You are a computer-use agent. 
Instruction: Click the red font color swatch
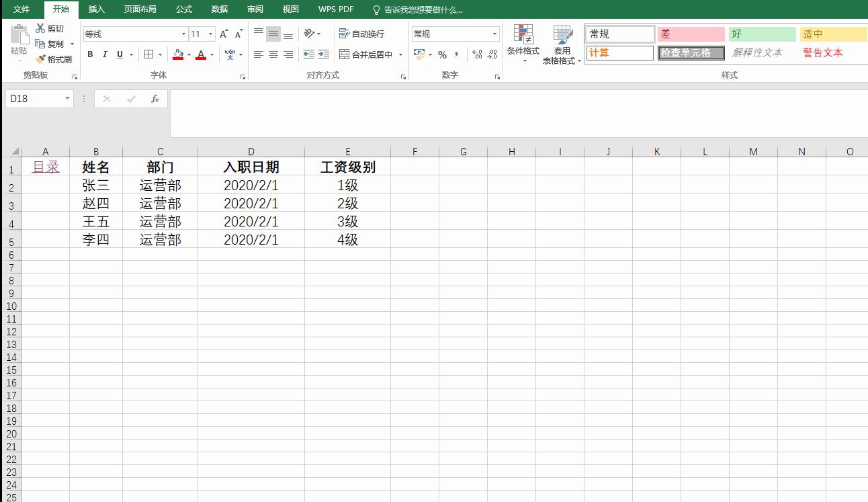click(200, 58)
